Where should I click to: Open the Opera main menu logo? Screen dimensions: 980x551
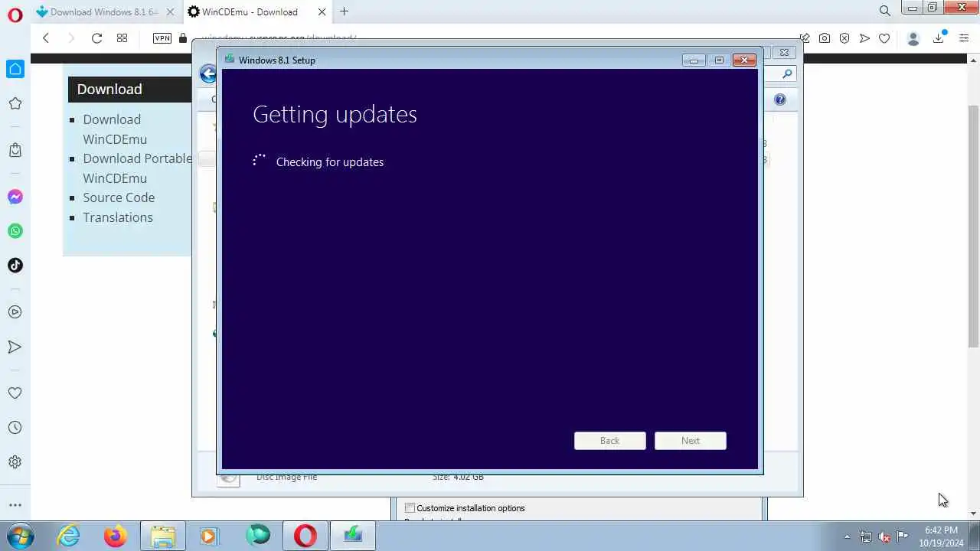coord(15,15)
